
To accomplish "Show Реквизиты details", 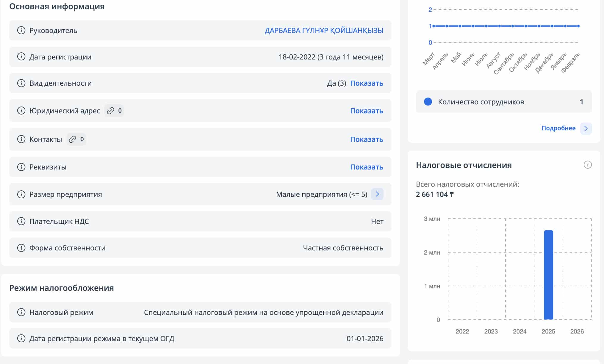I will click(366, 167).
